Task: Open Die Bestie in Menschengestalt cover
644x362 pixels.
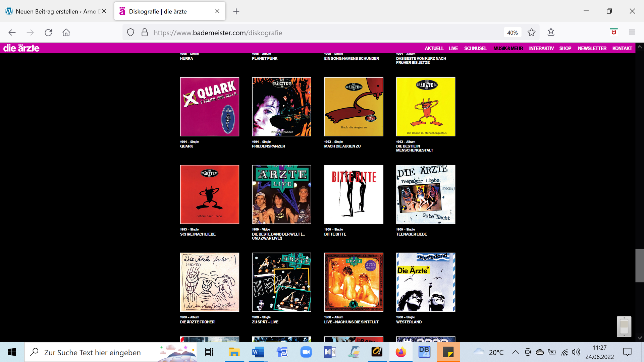Action: (x=426, y=107)
